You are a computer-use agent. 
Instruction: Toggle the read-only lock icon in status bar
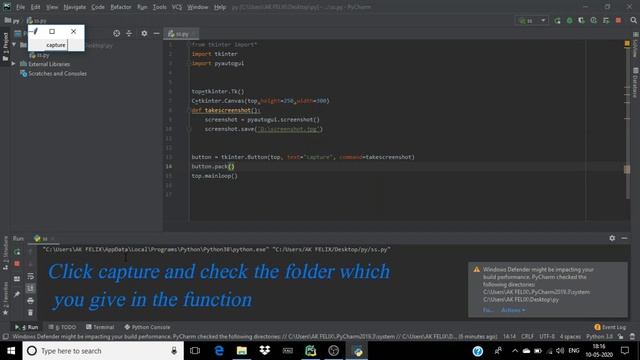tap(620, 337)
